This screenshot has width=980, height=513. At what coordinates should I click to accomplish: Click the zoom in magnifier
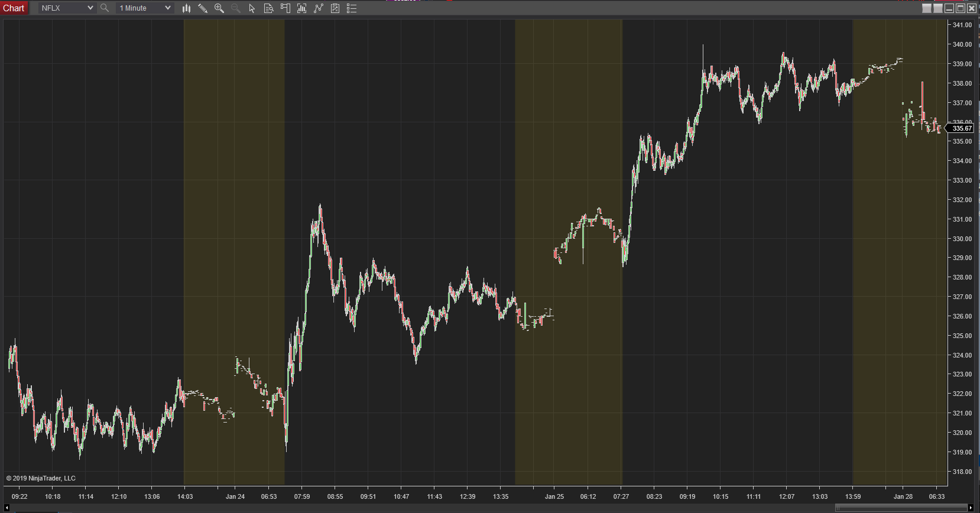point(219,8)
